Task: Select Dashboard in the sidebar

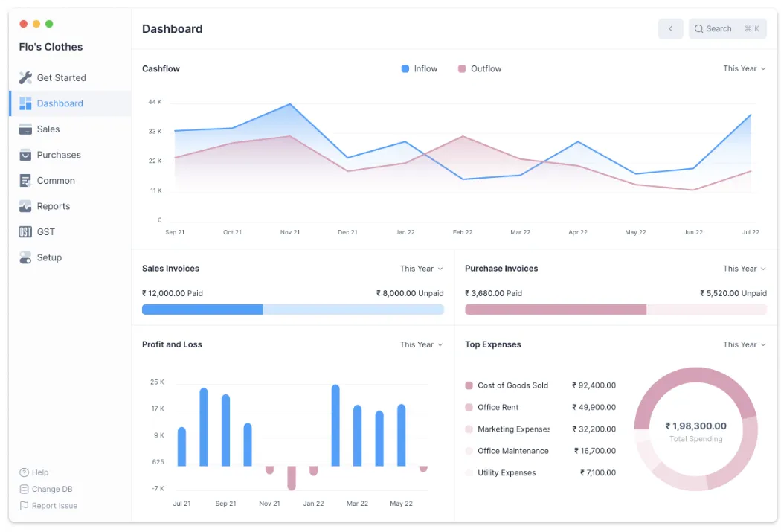Action: coord(70,103)
